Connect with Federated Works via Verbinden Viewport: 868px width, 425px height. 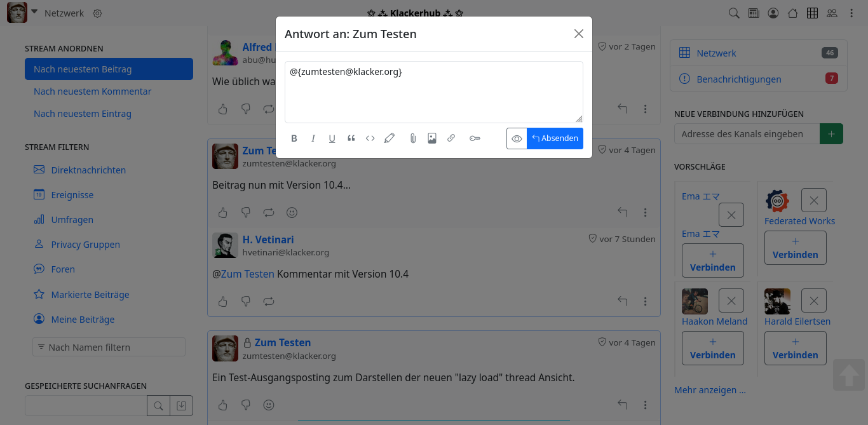796,248
